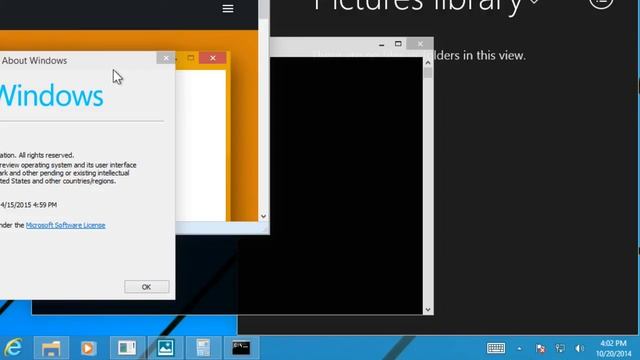This screenshot has width=640, height=360.
Task: Open the Microsoft Software License link
Action: click(65, 225)
